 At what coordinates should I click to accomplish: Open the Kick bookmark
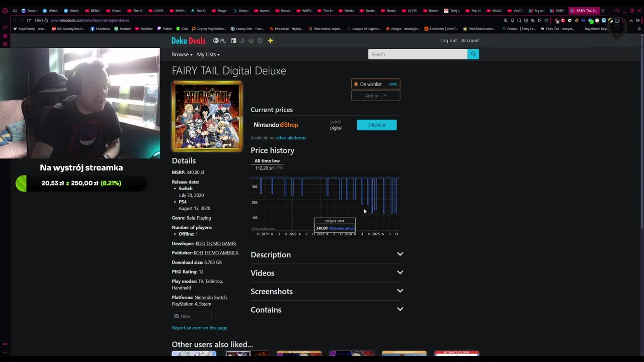pyautogui.click(x=182, y=29)
